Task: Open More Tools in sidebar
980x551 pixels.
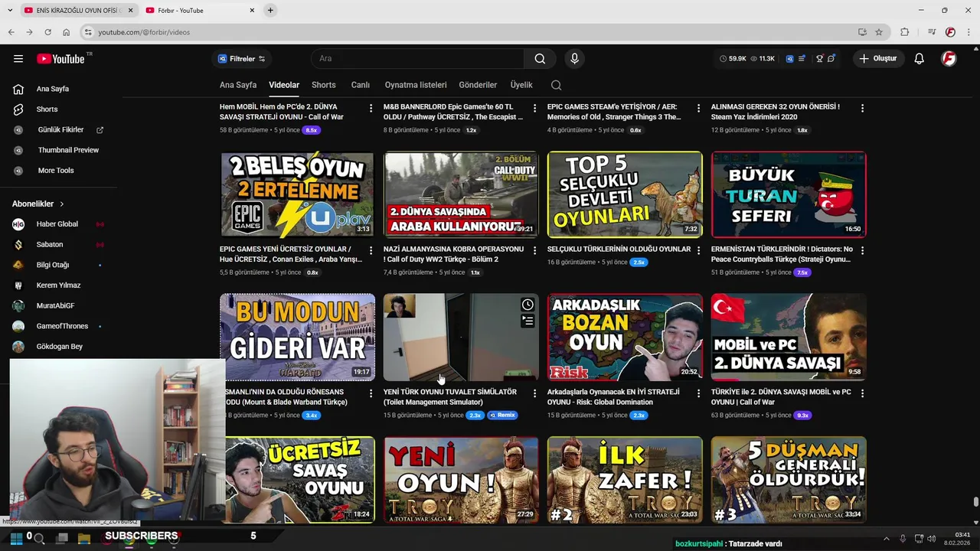Action: click(56, 171)
